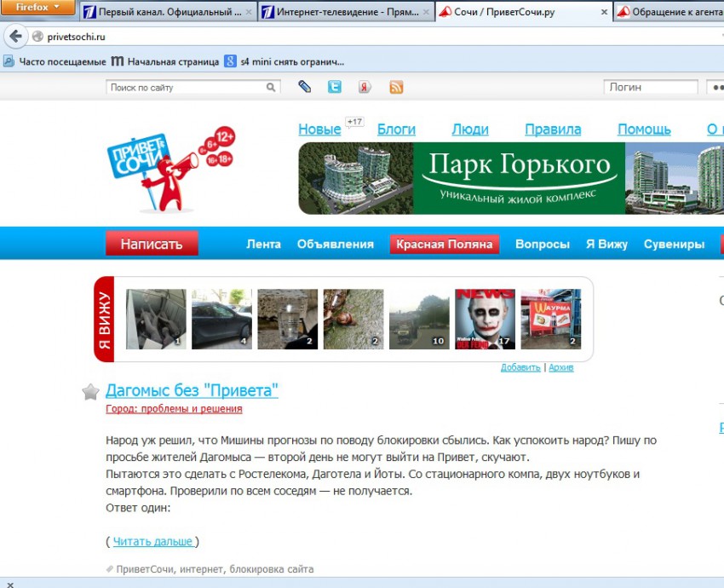Open Красная Поляна in navigation bar

[x=444, y=244]
